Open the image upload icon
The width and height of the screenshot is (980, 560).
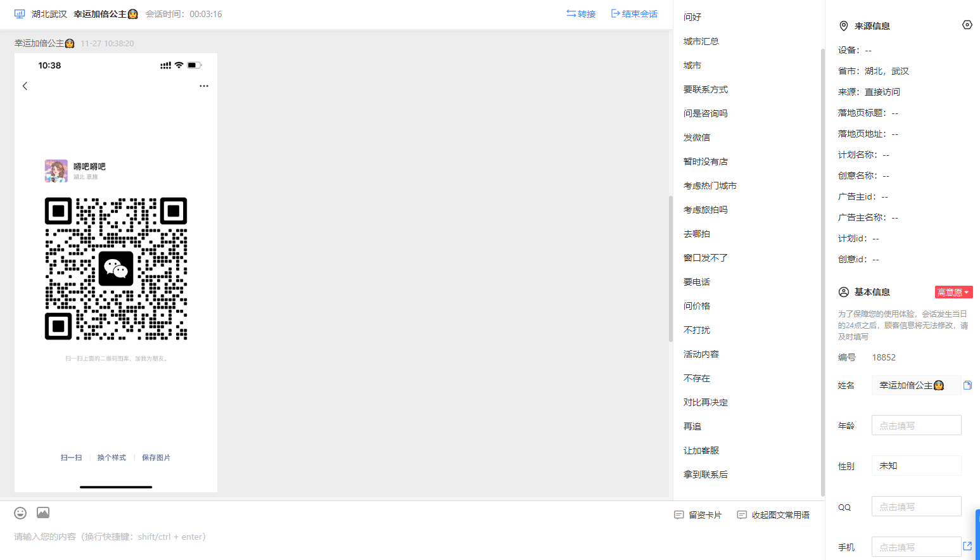click(43, 513)
